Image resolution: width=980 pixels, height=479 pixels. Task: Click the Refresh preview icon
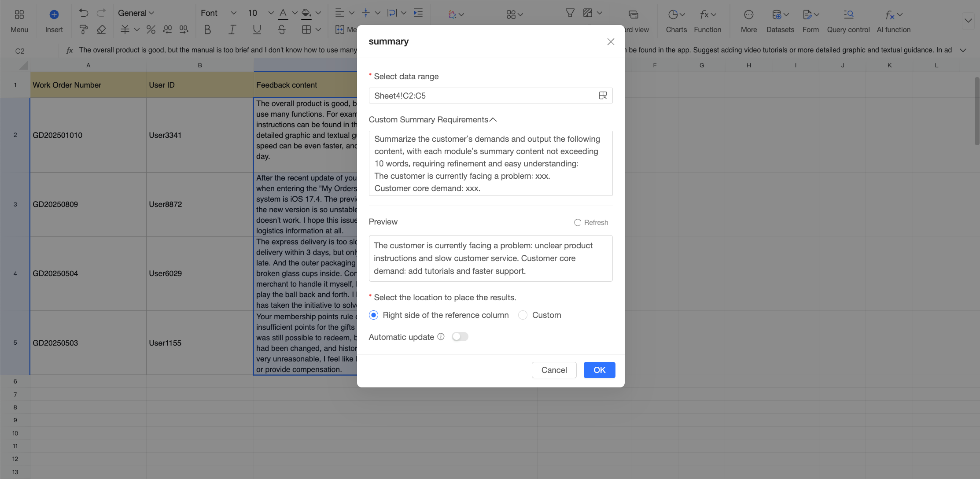tap(577, 223)
